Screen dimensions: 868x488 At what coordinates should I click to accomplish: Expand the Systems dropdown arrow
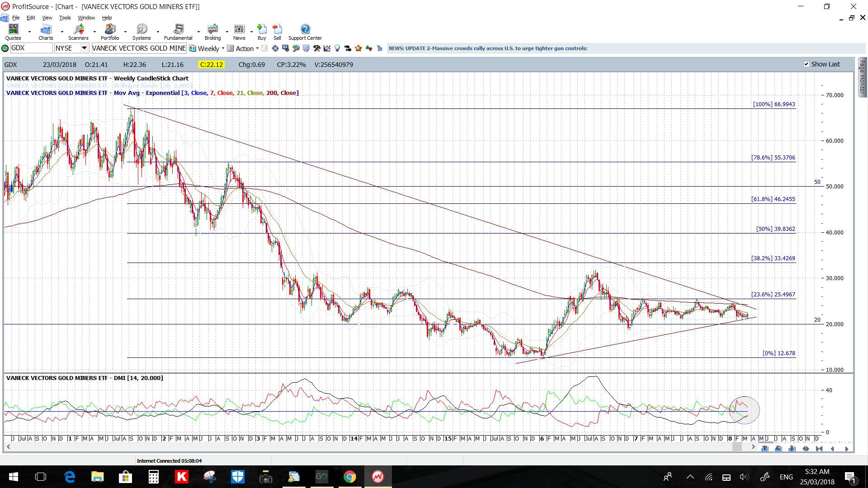(x=158, y=32)
